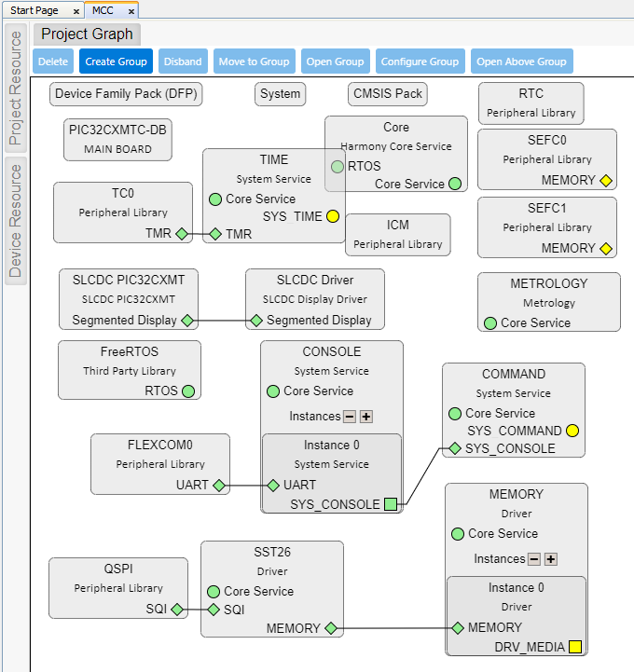Screen dimensions: 634x672
Task: Open the Device Resource side tab
Action: [x=15, y=220]
